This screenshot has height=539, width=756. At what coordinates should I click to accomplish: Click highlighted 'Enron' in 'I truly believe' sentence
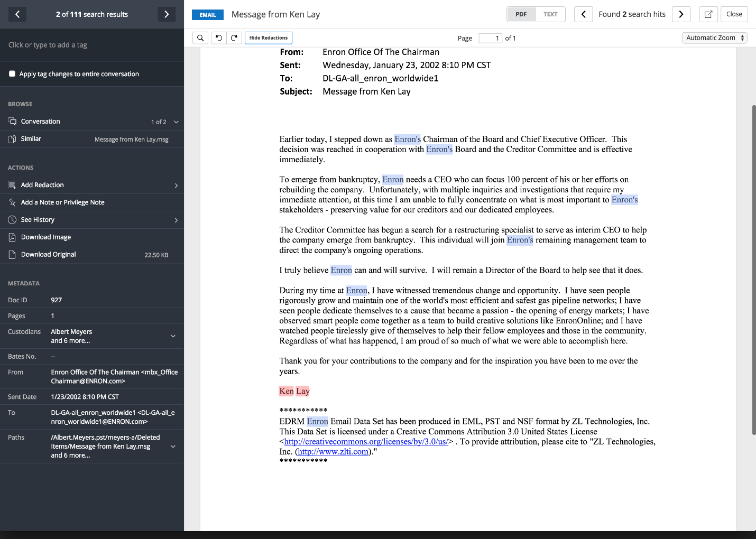pos(342,270)
